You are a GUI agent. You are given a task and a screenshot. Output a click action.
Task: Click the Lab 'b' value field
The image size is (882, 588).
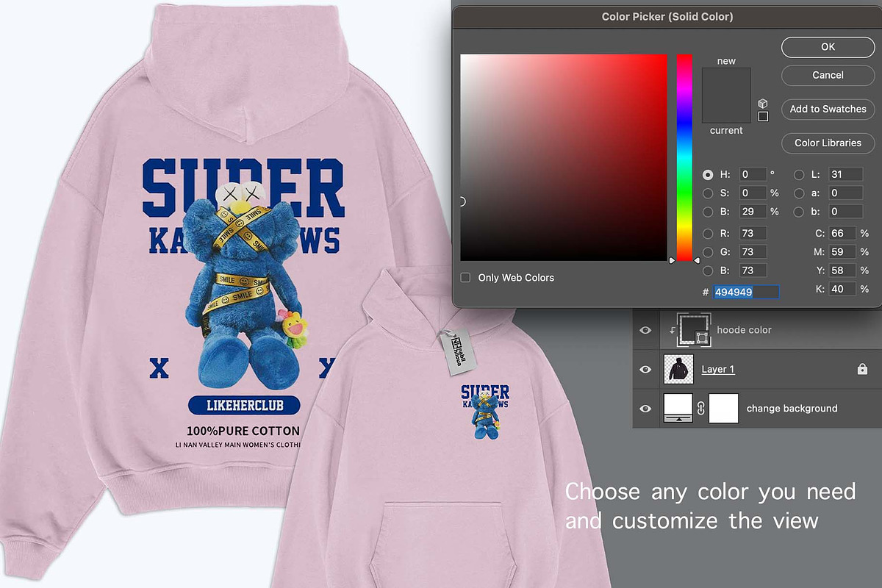(x=845, y=212)
